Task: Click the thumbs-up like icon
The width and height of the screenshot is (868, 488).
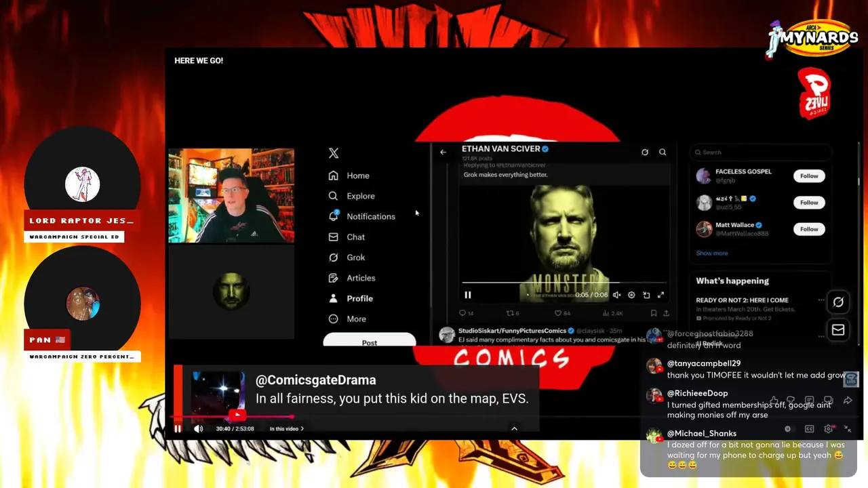Action: [774, 401]
